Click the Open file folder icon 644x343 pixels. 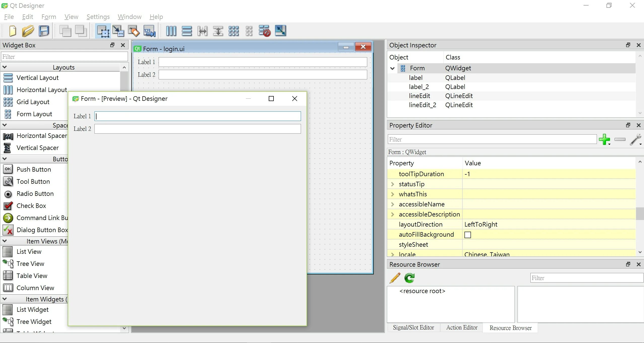28,31
